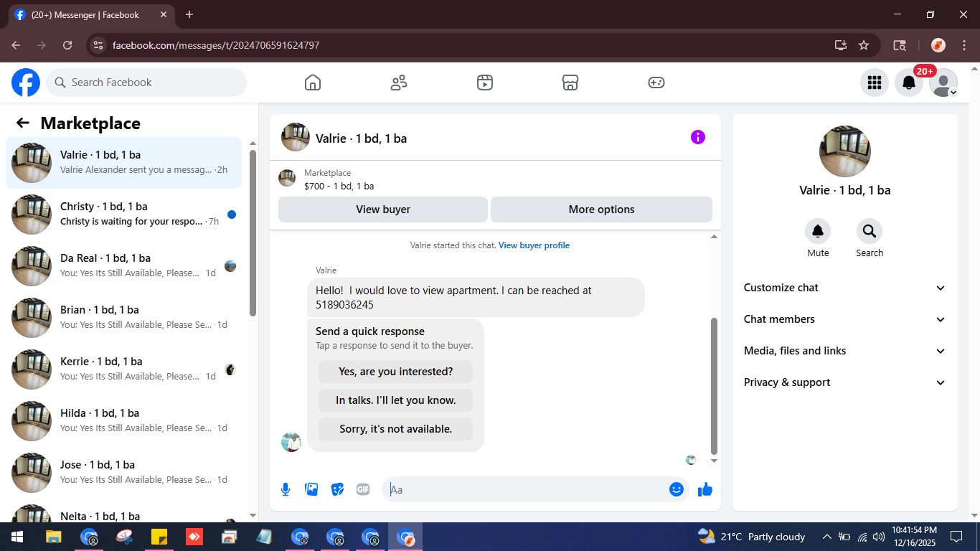Open the Christy conversation
The height and width of the screenshot is (551, 980).
point(123,215)
